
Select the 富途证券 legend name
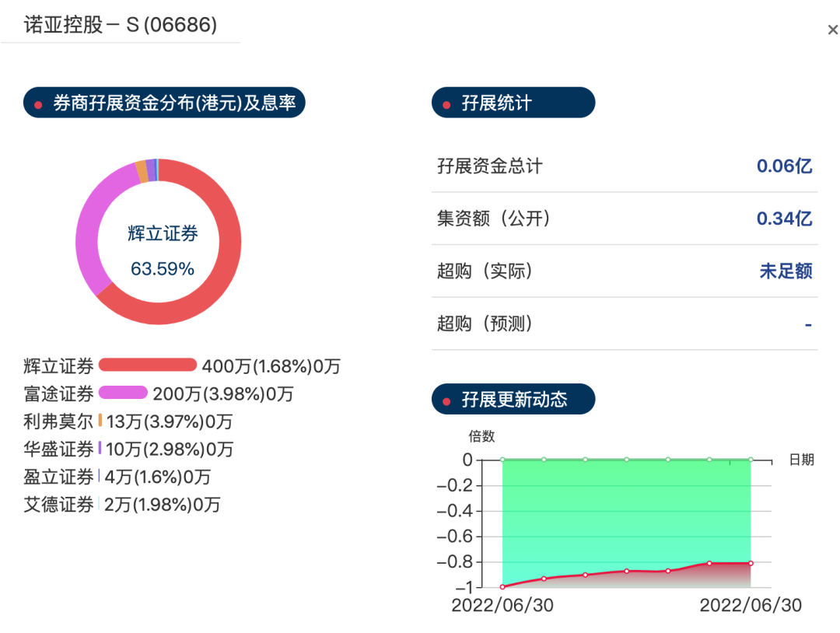pyautogui.click(x=58, y=394)
